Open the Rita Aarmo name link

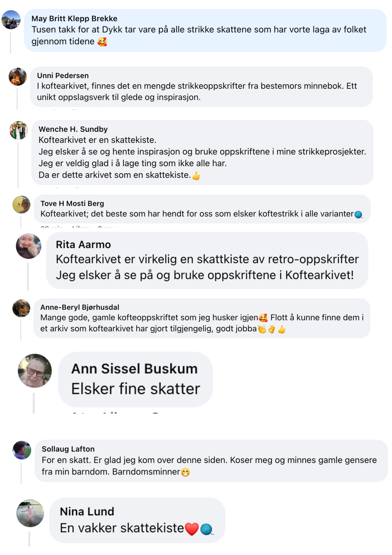point(83,244)
